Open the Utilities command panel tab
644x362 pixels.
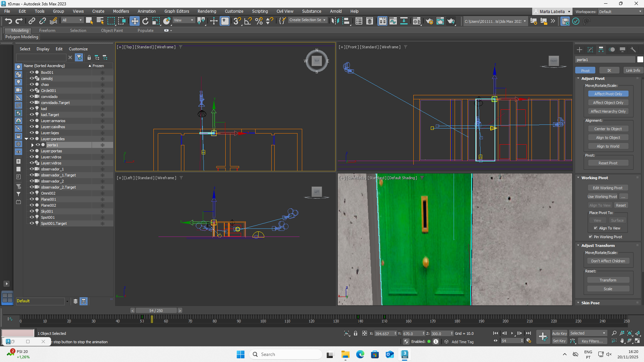coord(633,50)
